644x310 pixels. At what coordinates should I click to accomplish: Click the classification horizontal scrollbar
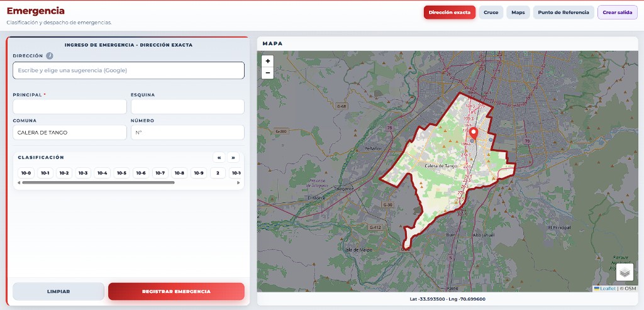[x=98, y=183]
